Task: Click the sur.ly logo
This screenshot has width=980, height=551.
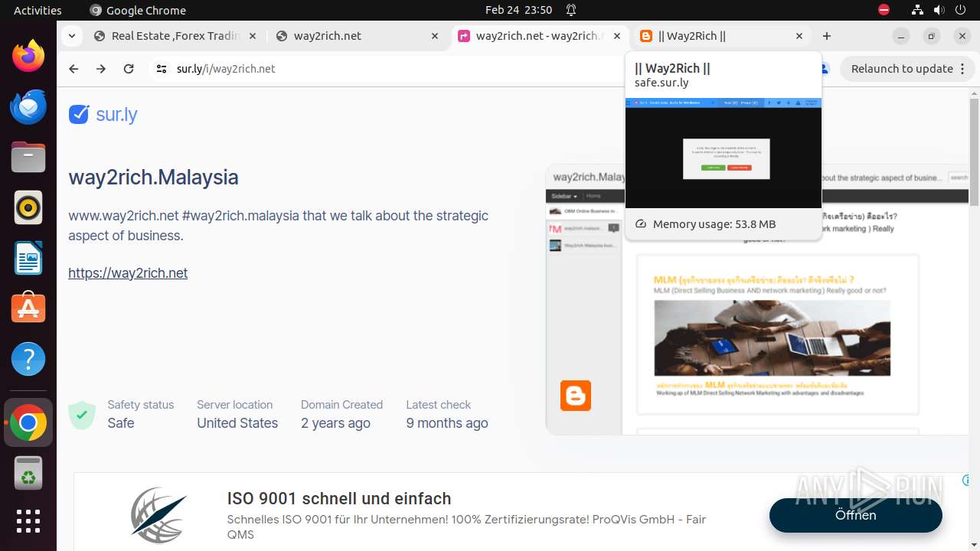Action: point(103,115)
